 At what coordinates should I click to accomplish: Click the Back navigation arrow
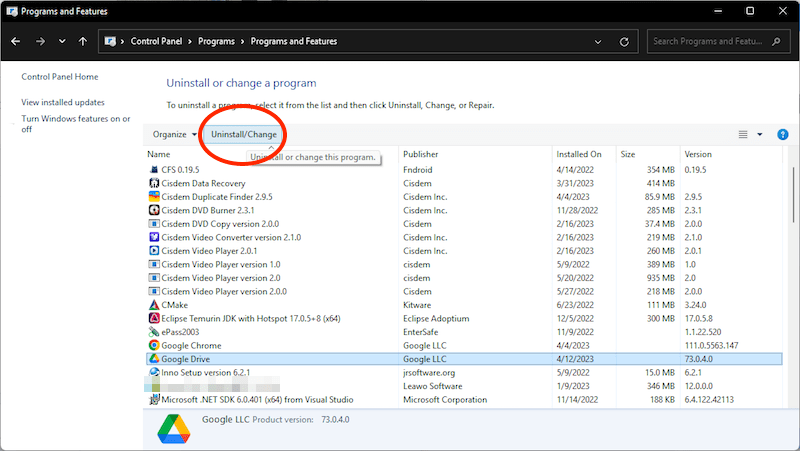pos(16,42)
